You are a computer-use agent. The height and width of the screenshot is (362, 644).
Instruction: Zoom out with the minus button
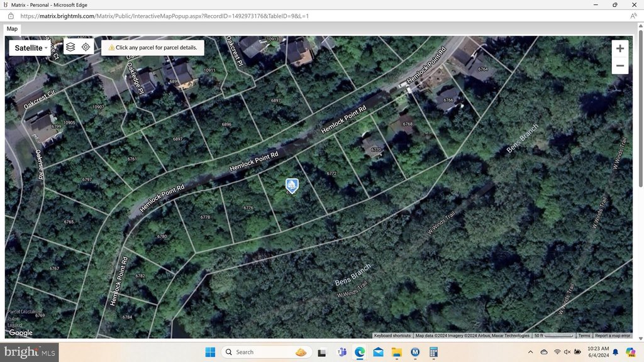pyautogui.click(x=620, y=66)
